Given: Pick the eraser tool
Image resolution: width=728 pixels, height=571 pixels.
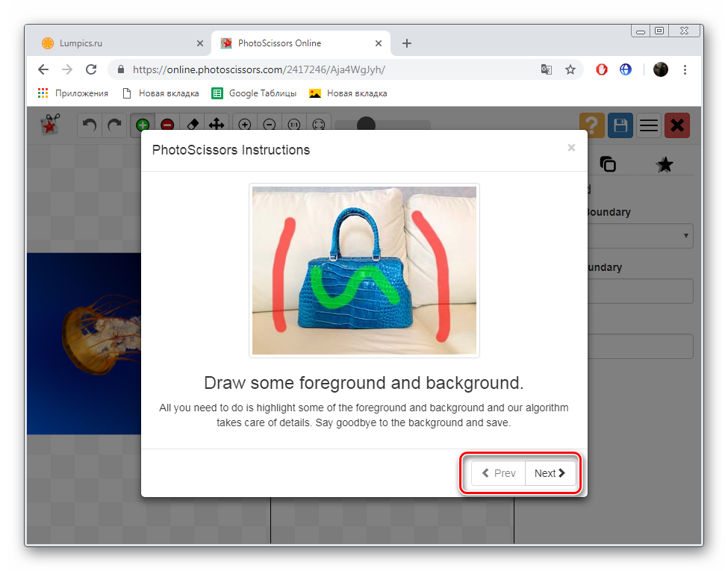Looking at the screenshot, I should 192,125.
